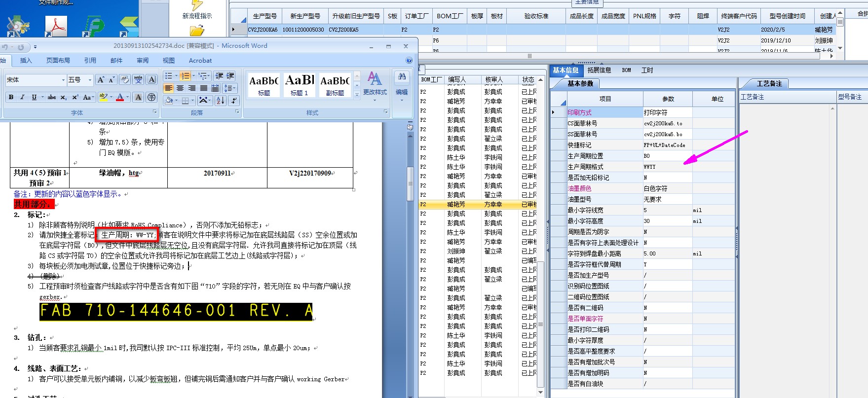Open paragraph dialog launcher in 段落 group
Screen dimensions: 868x398
coord(237,112)
